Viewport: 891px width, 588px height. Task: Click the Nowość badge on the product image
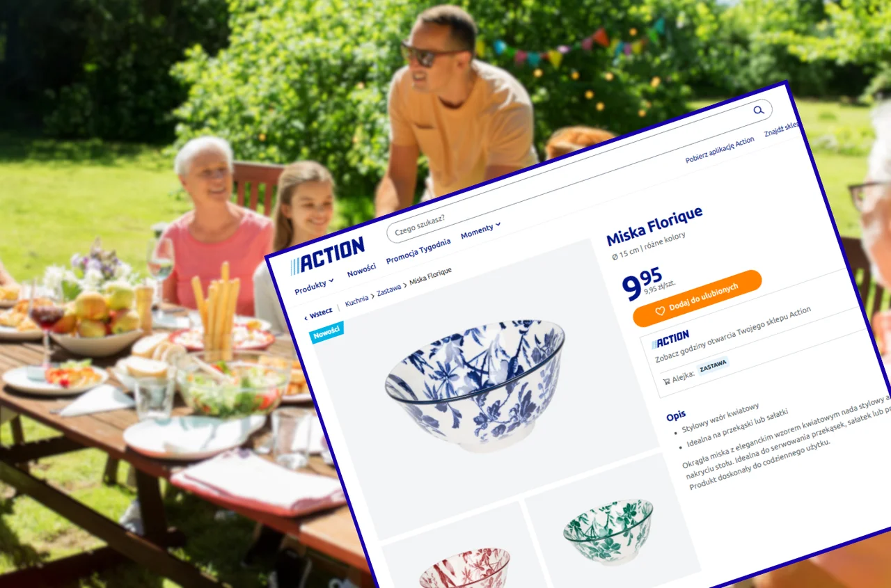tap(326, 333)
